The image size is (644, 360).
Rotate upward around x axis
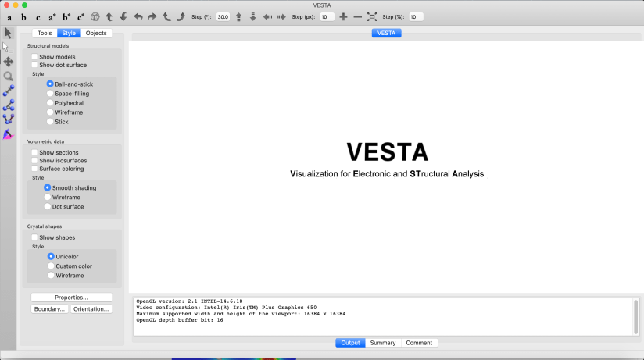tap(109, 17)
